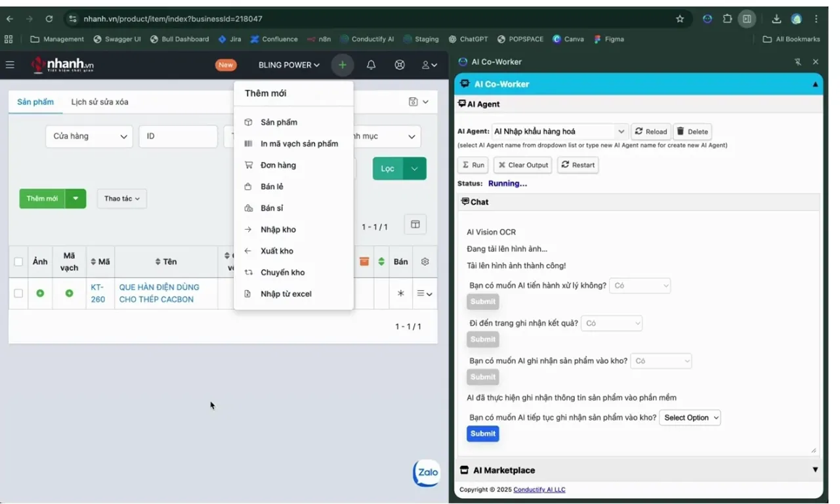This screenshot has height=504, width=840.
Task: Open the save-filter icon dropdown
Action: tap(418, 102)
